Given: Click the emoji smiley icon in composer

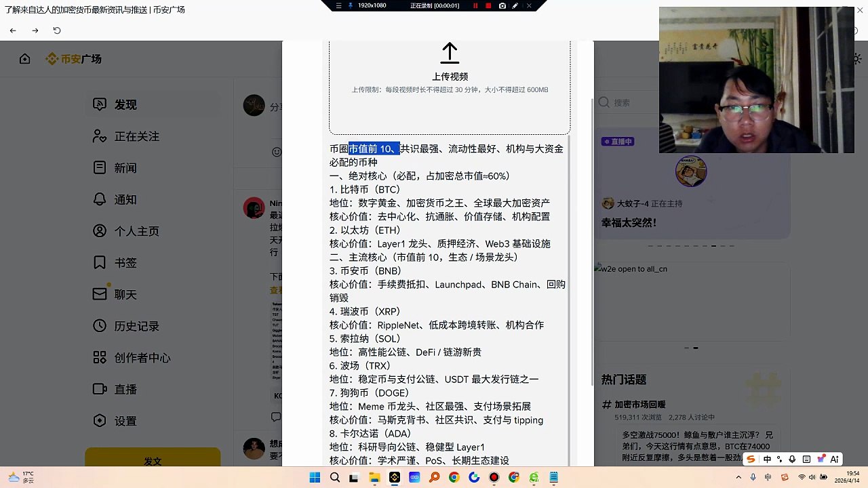Looking at the screenshot, I should pos(277,152).
